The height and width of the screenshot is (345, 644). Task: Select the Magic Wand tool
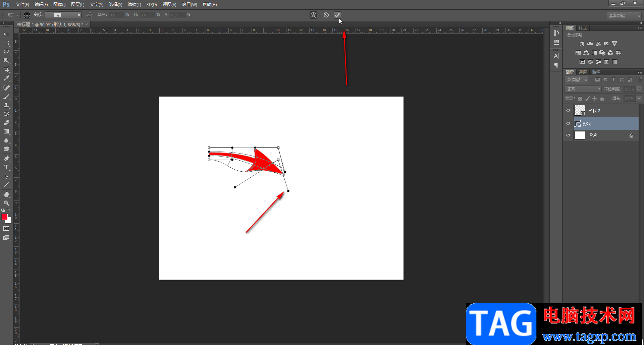[x=6, y=61]
